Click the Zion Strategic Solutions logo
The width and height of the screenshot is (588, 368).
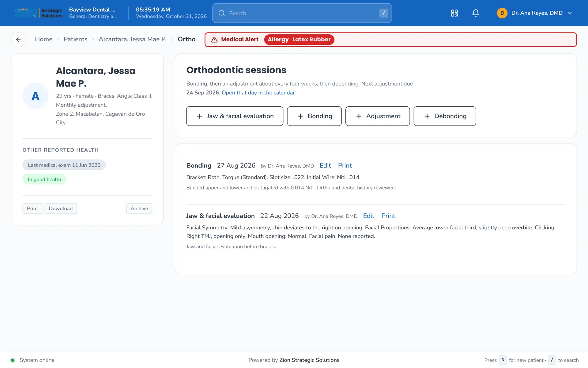[x=38, y=13]
